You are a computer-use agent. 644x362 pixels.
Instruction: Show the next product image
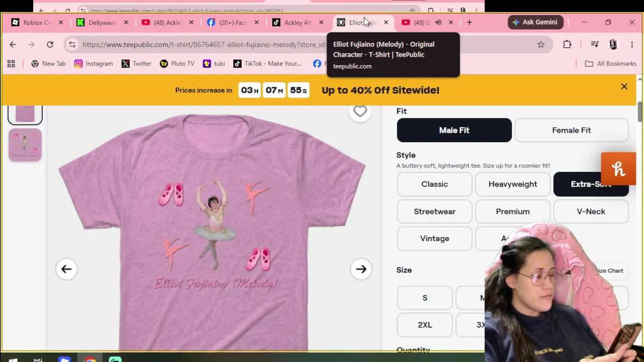[361, 269]
